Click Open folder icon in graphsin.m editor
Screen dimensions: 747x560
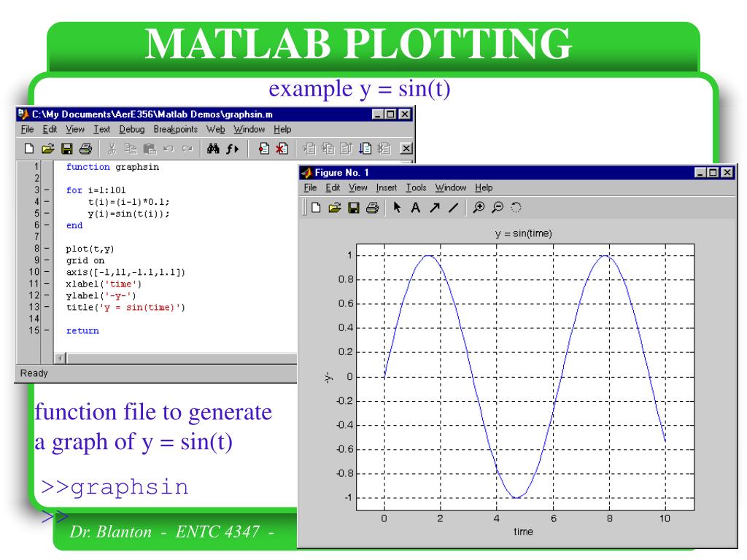(x=47, y=149)
